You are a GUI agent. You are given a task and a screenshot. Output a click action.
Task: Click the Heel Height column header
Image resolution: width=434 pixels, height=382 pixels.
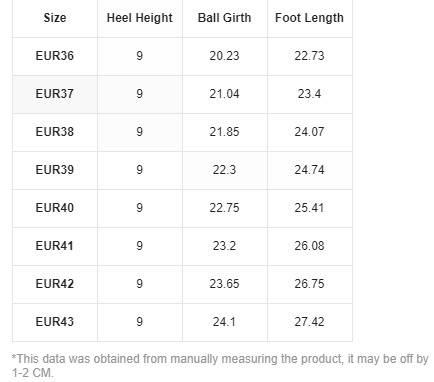point(140,18)
